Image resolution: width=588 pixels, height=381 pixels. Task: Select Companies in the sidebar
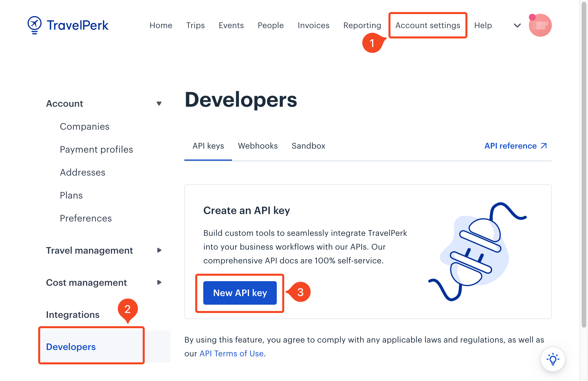point(85,127)
